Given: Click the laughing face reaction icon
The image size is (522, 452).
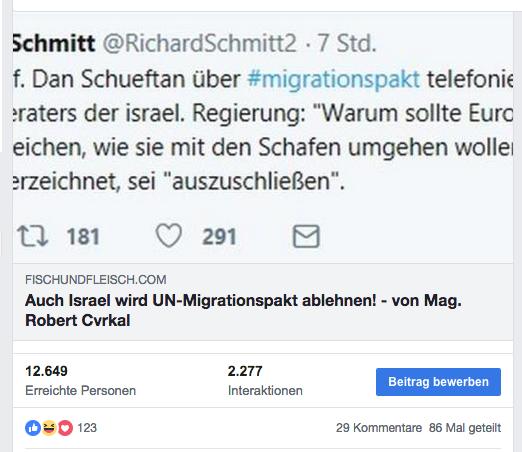Looking at the screenshot, I should tap(49, 428).
